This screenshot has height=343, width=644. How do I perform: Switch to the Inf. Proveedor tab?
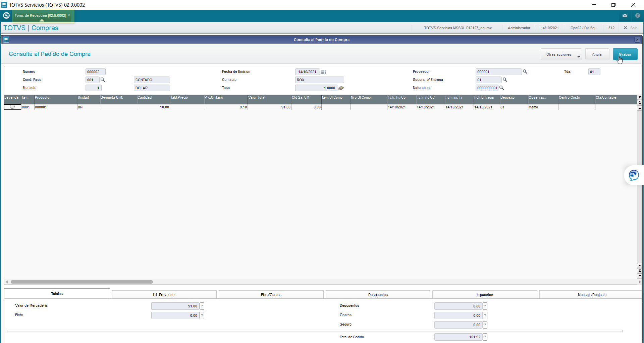pos(164,295)
